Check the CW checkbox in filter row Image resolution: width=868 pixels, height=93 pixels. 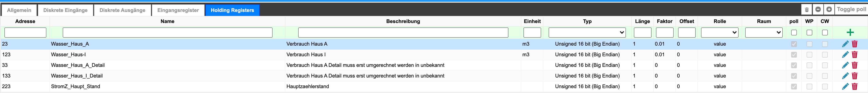click(825, 33)
